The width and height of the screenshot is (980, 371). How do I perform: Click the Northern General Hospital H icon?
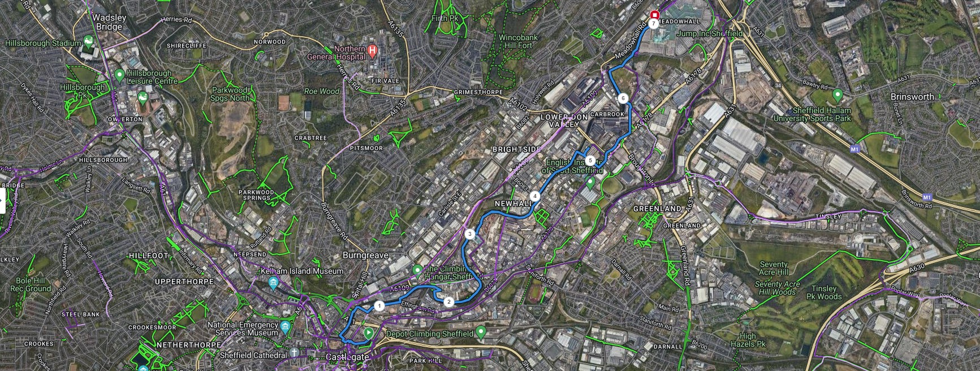coord(372,51)
